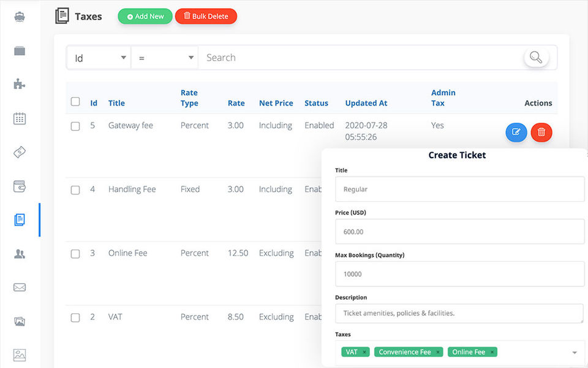Click the Bulk Delete button

pos(206,16)
